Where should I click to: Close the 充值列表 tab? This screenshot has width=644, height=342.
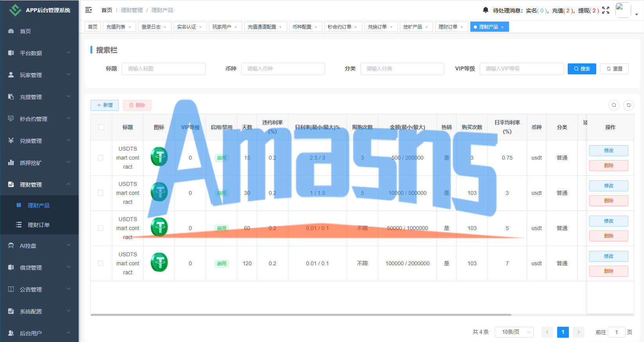pos(130,27)
